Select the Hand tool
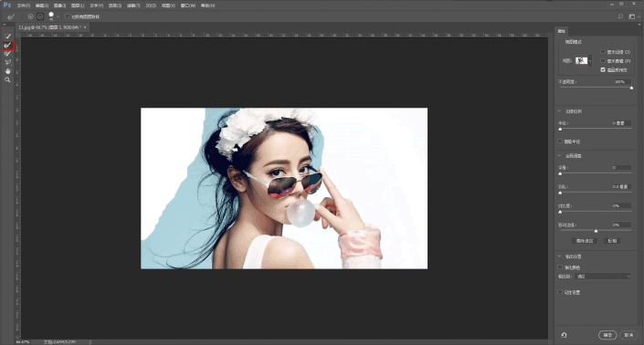644x345 pixels. (x=7, y=71)
